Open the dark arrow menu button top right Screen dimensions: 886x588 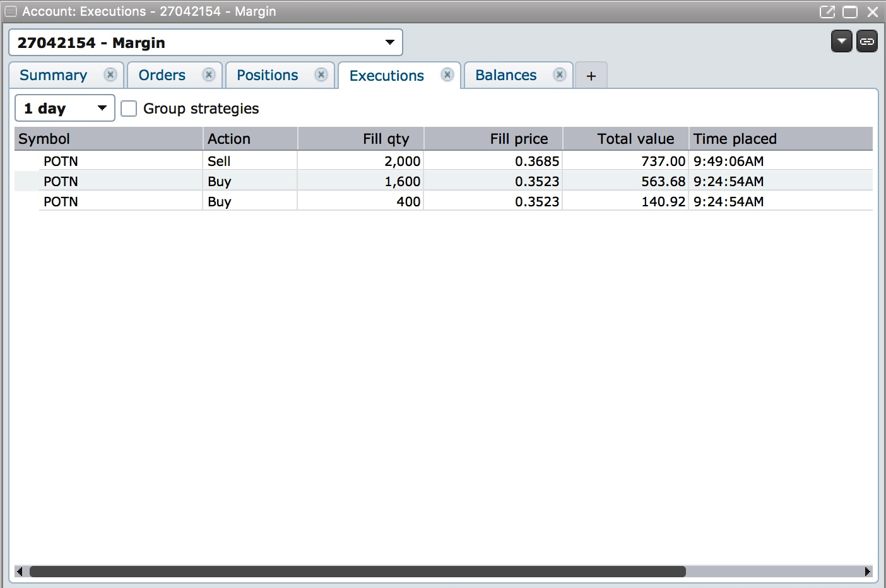pyautogui.click(x=842, y=42)
